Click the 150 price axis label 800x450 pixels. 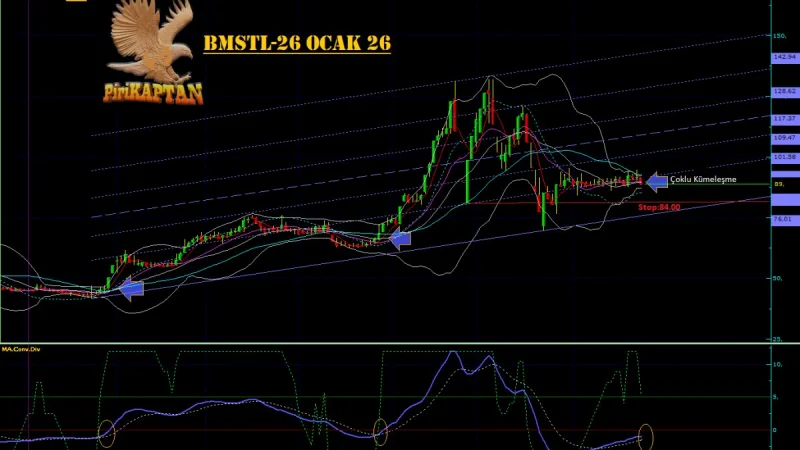click(x=780, y=36)
